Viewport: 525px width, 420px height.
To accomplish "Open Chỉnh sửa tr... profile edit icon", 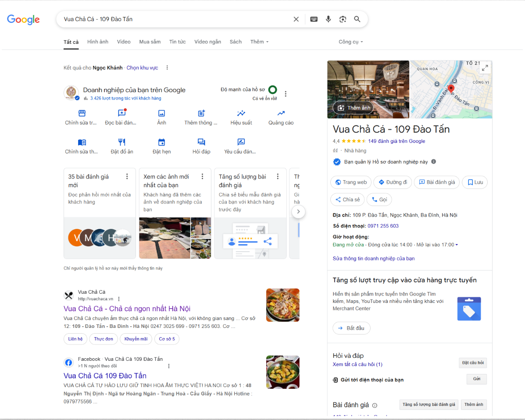I will (x=82, y=113).
